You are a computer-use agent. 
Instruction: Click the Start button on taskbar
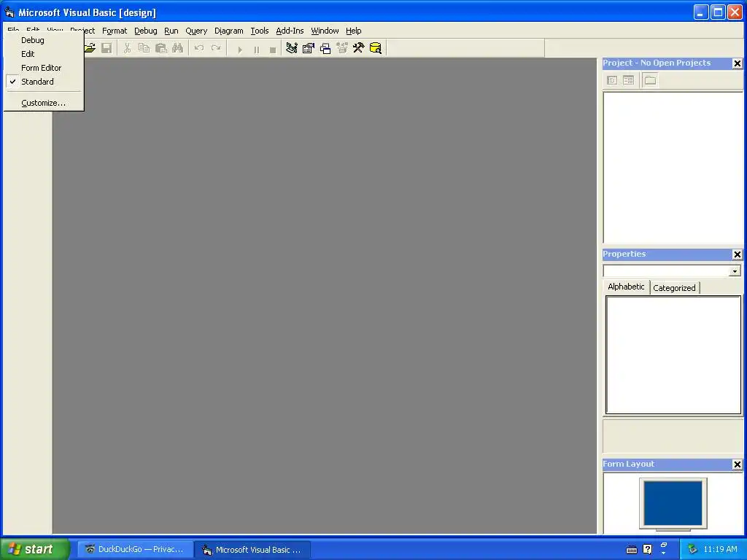point(34,549)
